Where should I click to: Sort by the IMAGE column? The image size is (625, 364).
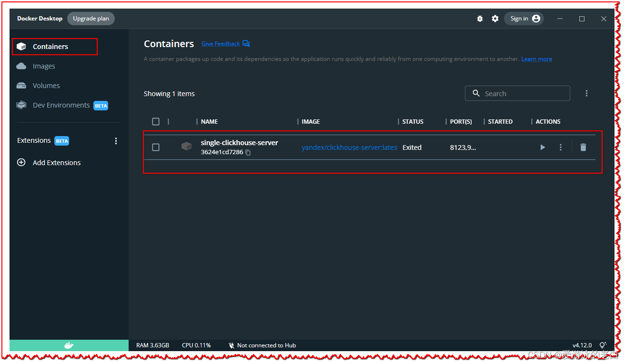coord(311,122)
